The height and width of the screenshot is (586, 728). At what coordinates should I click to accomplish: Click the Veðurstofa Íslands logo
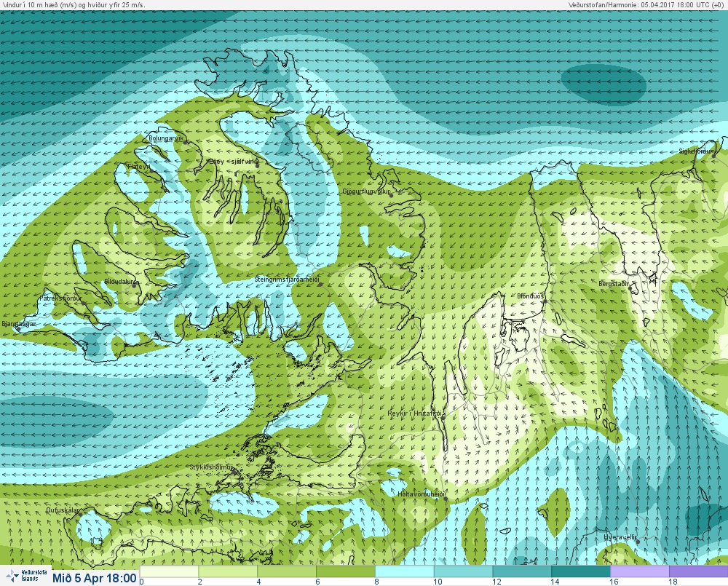click(x=25, y=576)
